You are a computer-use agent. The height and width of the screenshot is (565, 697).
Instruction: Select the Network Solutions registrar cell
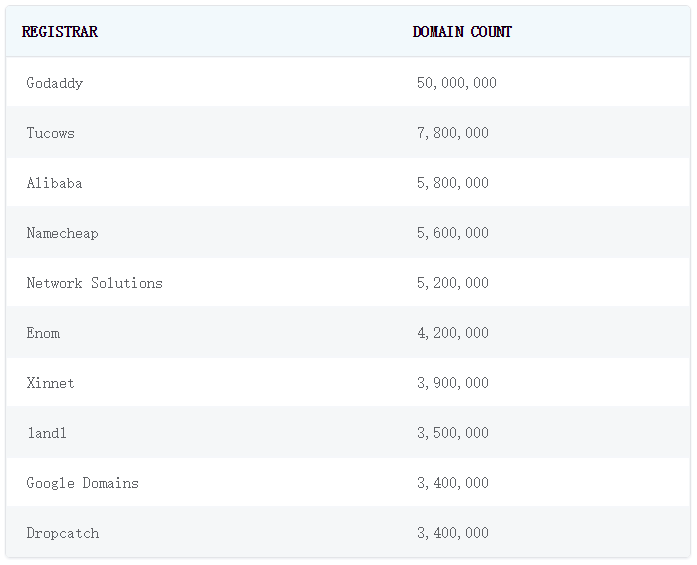tap(95, 283)
